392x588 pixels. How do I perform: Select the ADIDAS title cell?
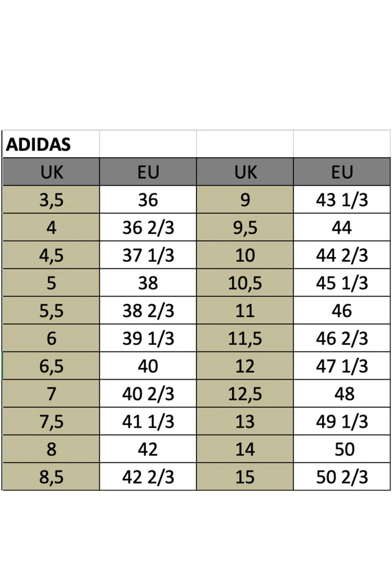pos(51,144)
